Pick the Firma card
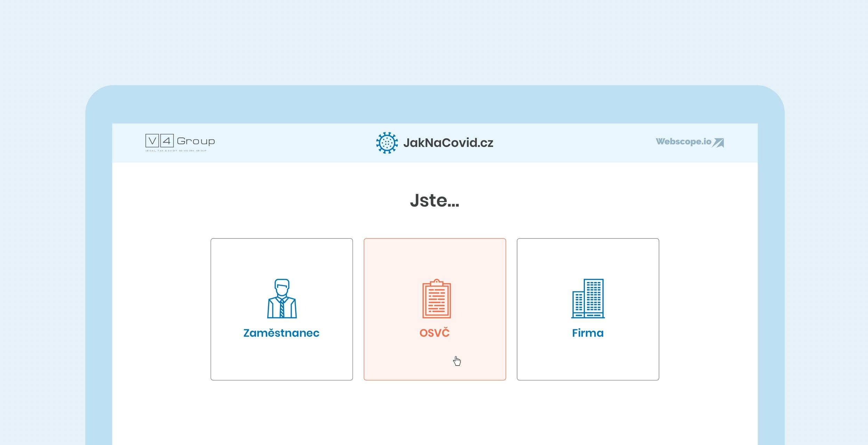 (x=588, y=309)
